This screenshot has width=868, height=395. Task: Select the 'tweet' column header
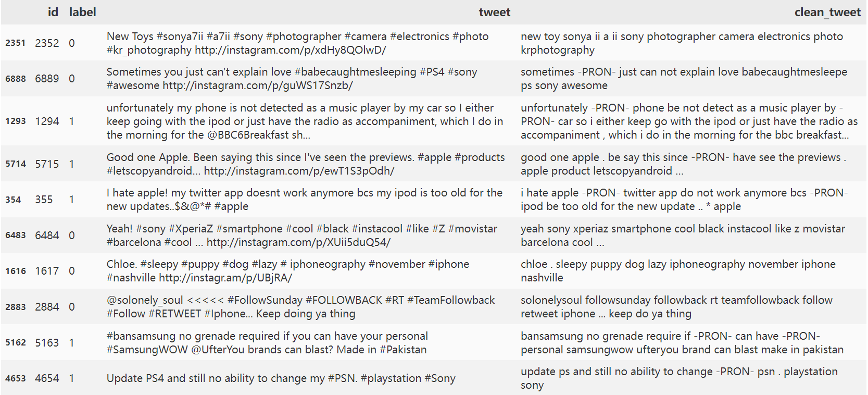point(494,12)
